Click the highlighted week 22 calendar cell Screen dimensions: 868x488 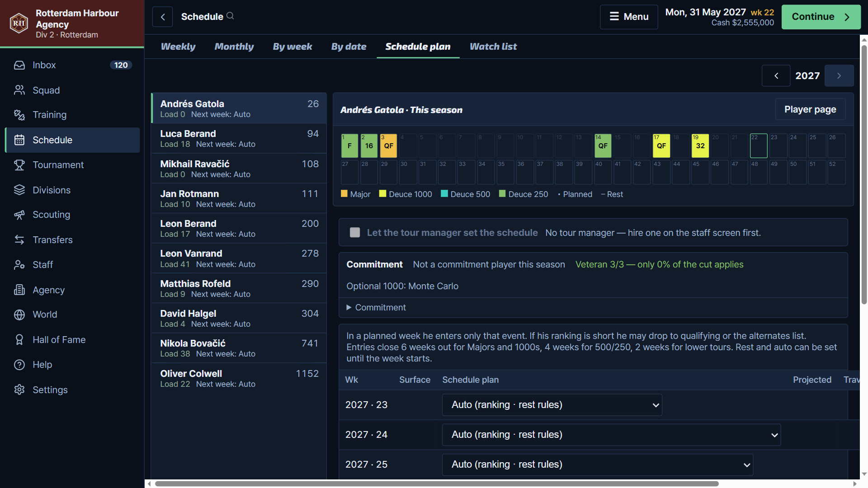pos(759,145)
